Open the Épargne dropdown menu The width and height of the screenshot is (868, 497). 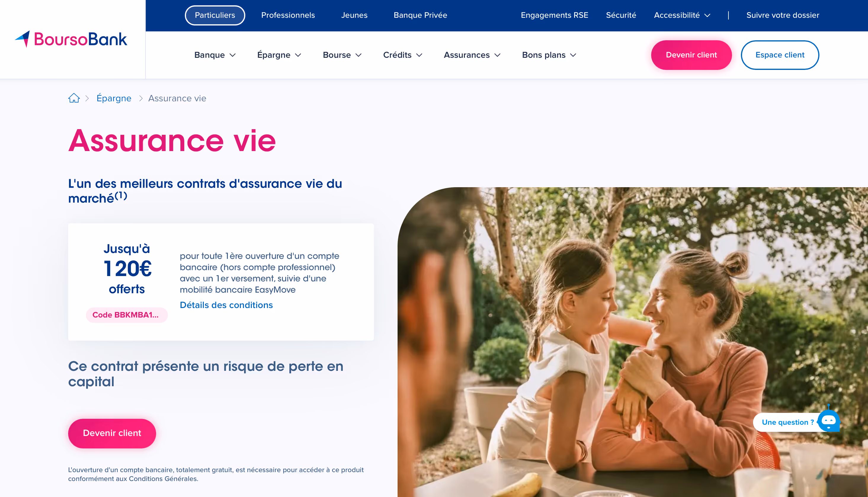pyautogui.click(x=279, y=55)
